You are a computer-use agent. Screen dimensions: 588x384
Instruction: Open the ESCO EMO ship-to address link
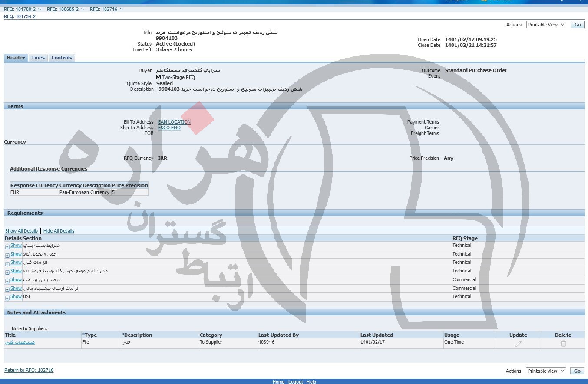(x=169, y=128)
